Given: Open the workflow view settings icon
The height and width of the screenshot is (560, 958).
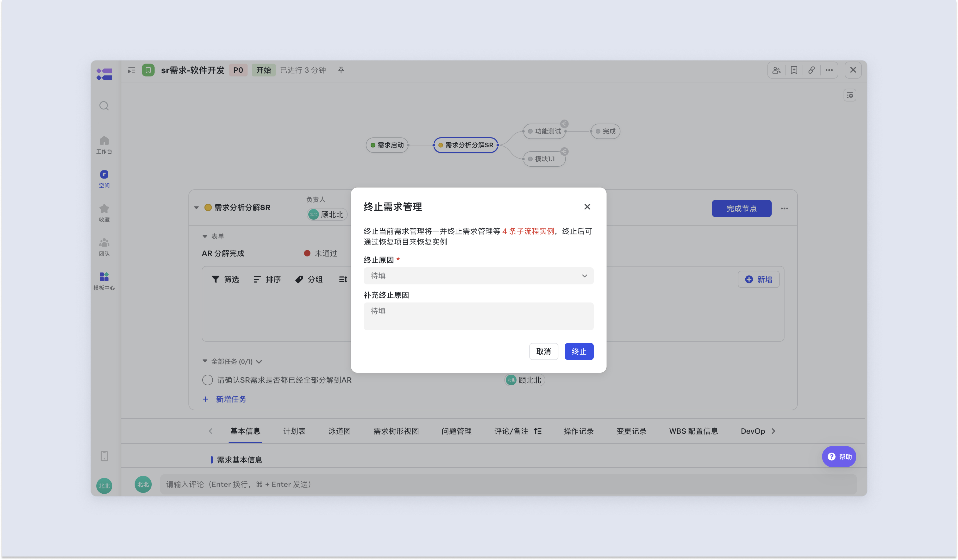Looking at the screenshot, I should coord(850,95).
